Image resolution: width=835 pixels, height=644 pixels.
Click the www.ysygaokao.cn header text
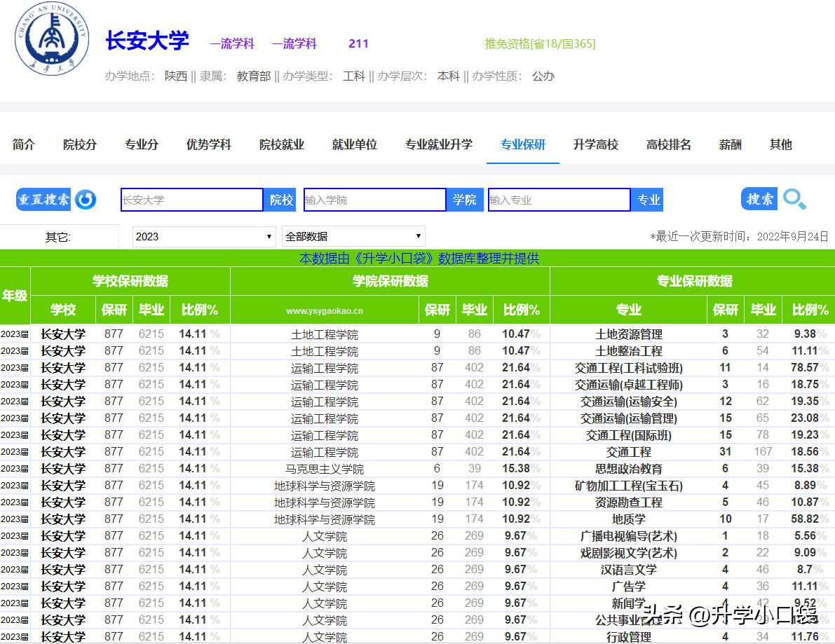(325, 311)
